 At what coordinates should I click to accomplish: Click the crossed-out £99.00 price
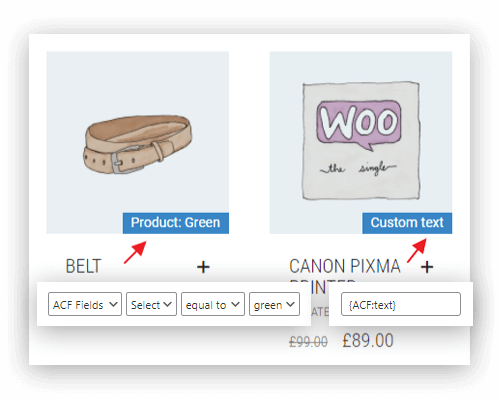[308, 342]
